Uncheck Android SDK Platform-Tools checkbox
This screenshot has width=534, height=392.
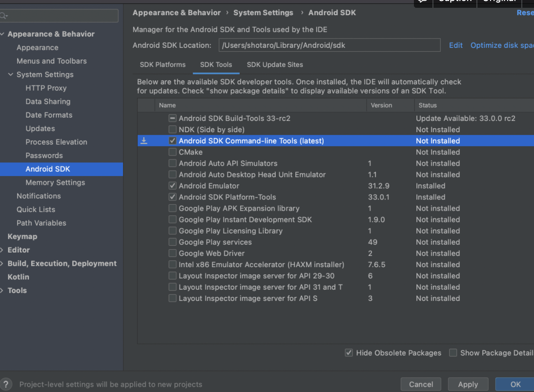[172, 196]
